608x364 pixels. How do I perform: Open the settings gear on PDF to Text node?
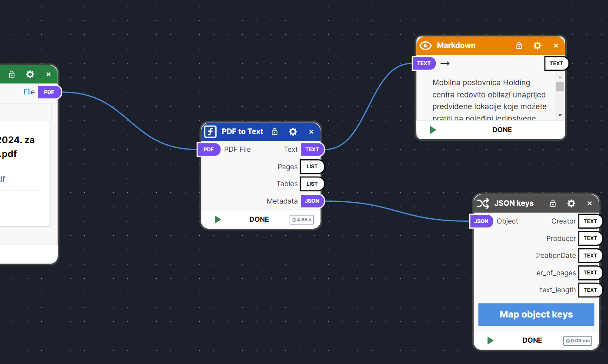tap(293, 131)
